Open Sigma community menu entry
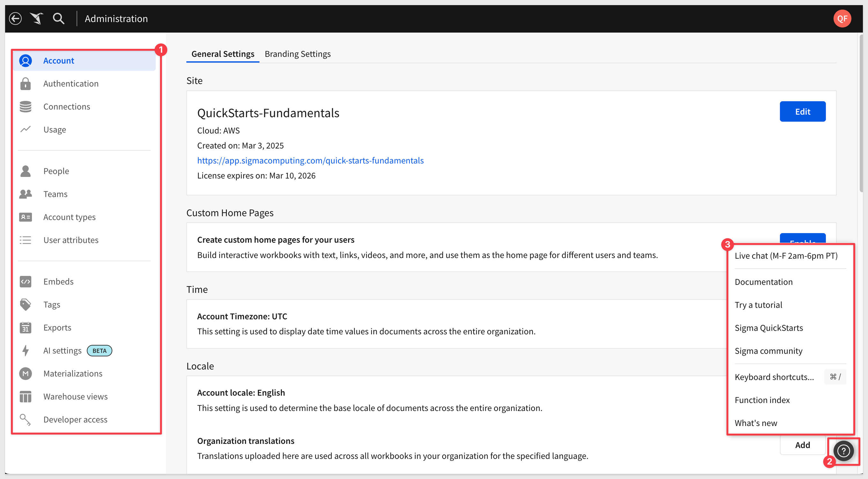Viewport: 868px width, 479px height. [768, 351]
